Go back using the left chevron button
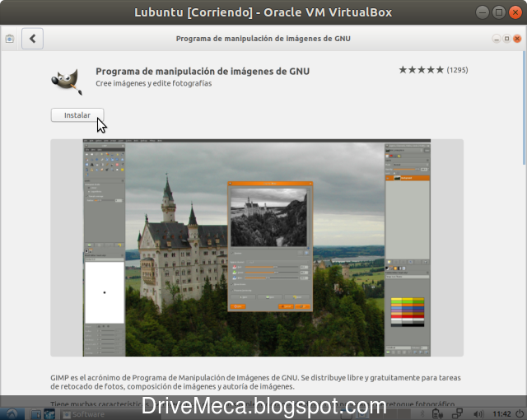Viewport: 527px width, 420px height. tap(33, 39)
